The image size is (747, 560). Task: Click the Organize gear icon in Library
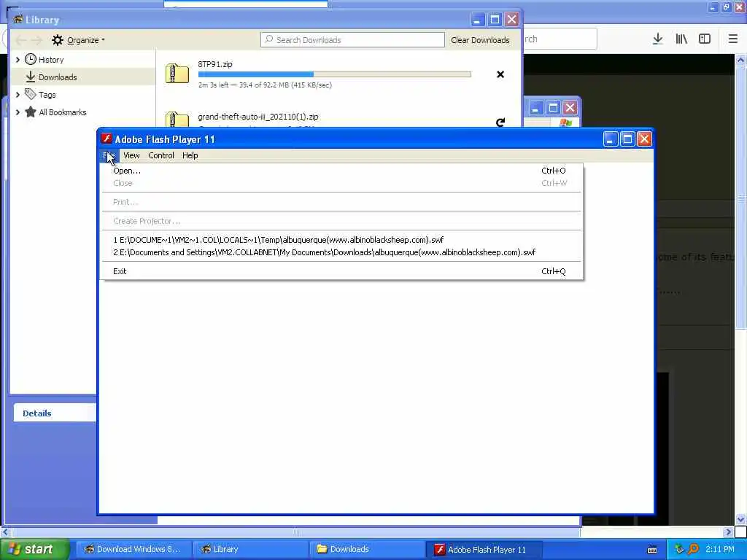[x=57, y=40]
